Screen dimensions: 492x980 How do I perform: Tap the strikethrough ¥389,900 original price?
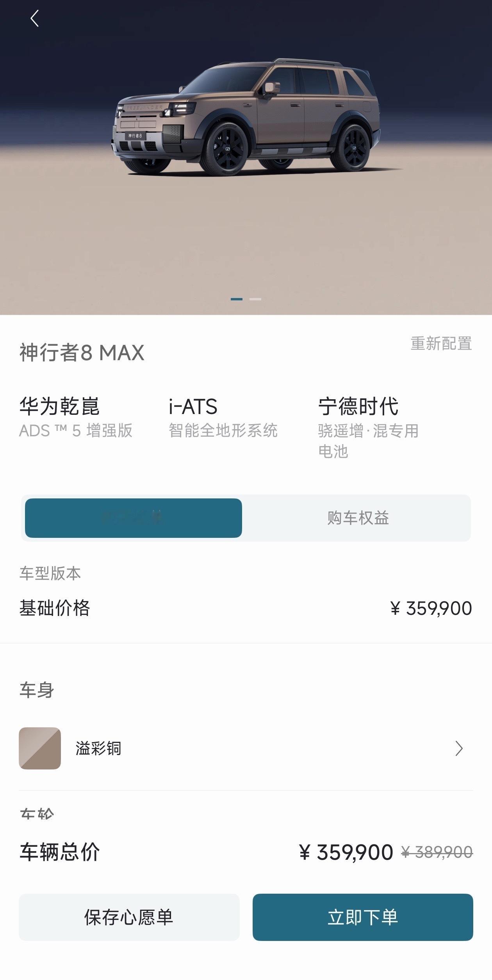click(x=437, y=852)
